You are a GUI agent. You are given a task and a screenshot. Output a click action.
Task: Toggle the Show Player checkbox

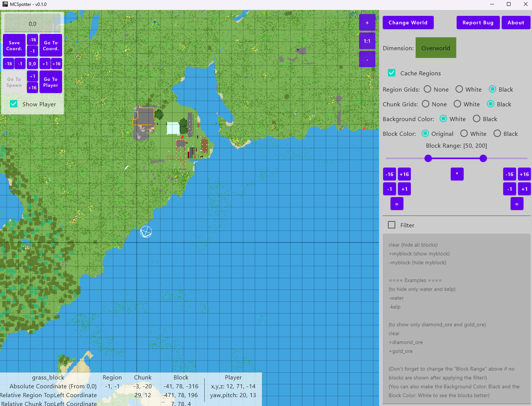[x=14, y=104]
